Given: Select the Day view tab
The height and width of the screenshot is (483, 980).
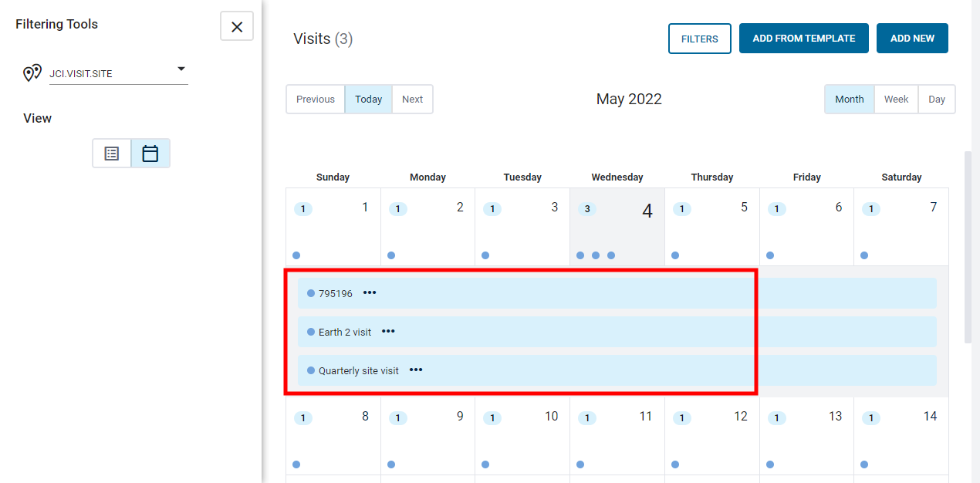Looking at the screenshot, I should coord(937,100).
